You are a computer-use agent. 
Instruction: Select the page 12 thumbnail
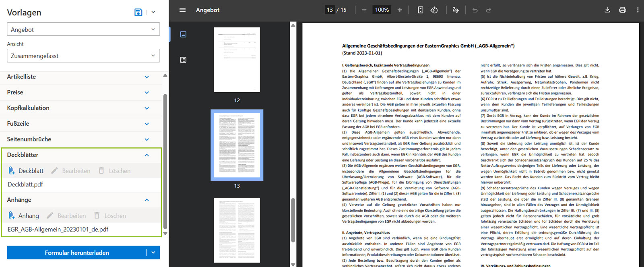coord(237,60)
